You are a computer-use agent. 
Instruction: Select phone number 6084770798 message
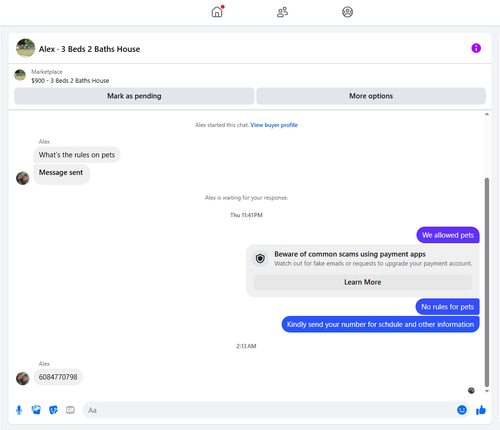(x=58, y=377)
